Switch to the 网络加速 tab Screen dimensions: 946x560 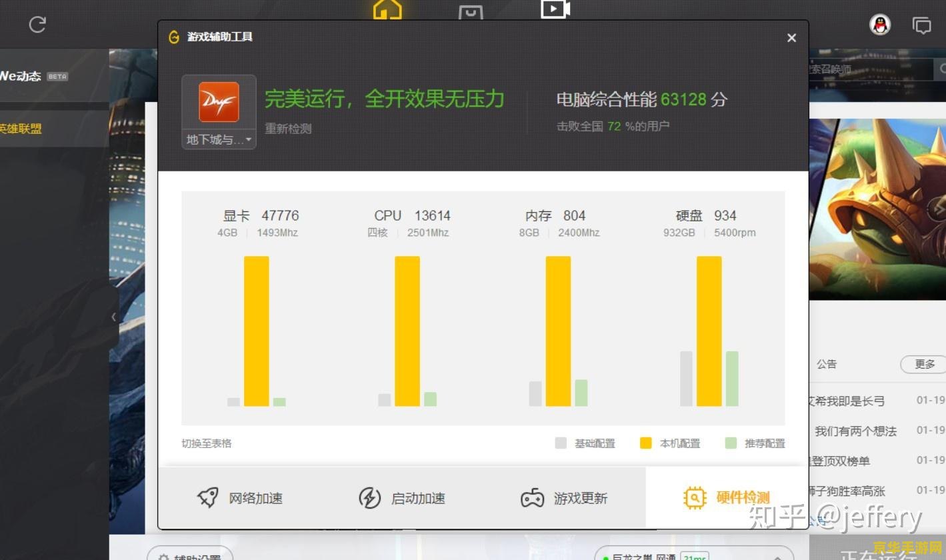[239, 498]
